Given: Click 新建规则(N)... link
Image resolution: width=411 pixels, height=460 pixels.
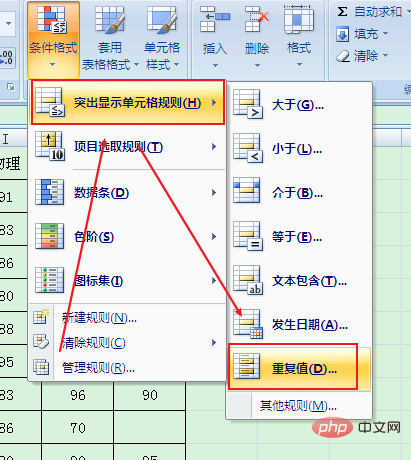Looking at the screenshot, I should point(99,318).
